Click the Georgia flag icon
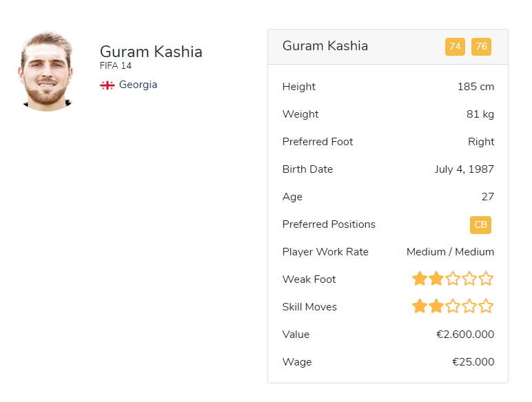 click(107, 85)
